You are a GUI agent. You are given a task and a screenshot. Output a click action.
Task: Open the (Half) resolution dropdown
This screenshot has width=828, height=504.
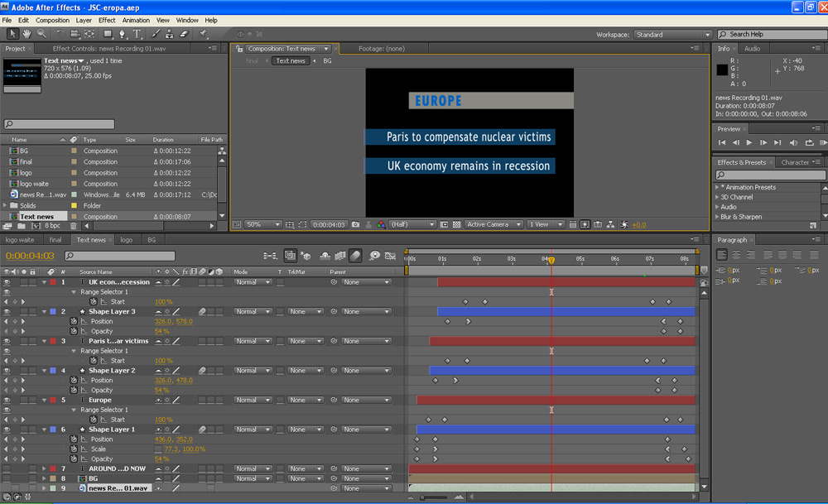click(412, 225)
